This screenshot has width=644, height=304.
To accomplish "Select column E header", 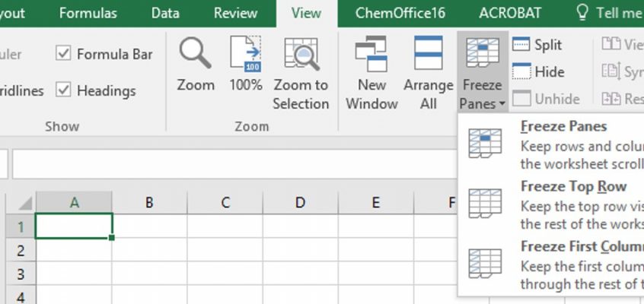I will pyautogui.click(x=376, y=203).
